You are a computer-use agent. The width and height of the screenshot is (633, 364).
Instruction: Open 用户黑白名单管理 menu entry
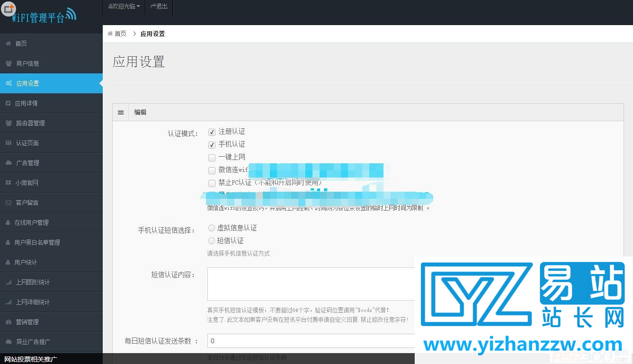pyautogui.click(x=51, y=242)
